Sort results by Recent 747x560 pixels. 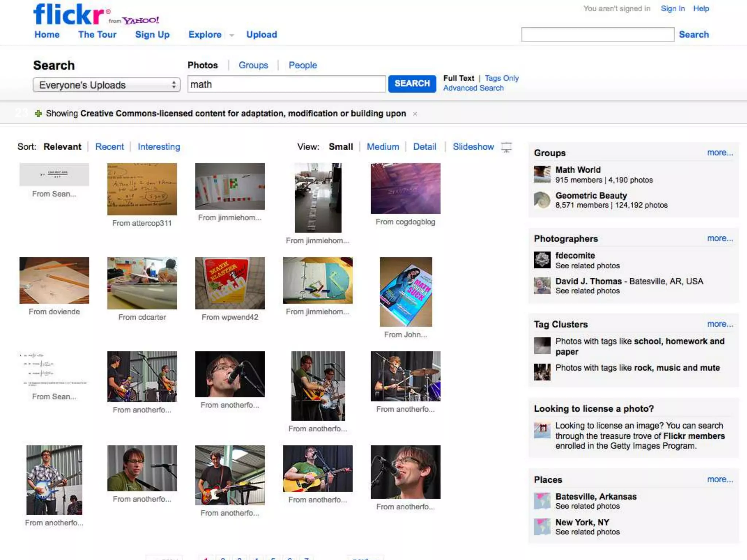tap(109, 147)
